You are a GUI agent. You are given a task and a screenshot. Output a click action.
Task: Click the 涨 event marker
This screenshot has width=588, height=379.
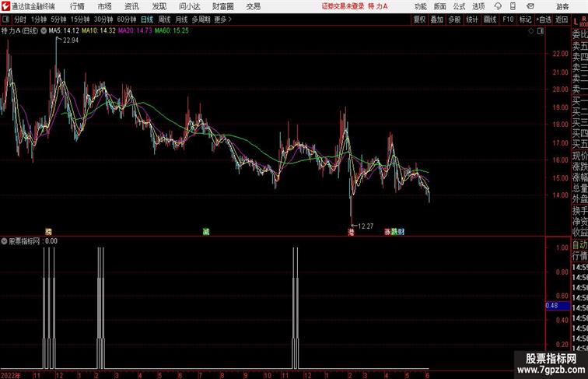click(x=388, y=232)
